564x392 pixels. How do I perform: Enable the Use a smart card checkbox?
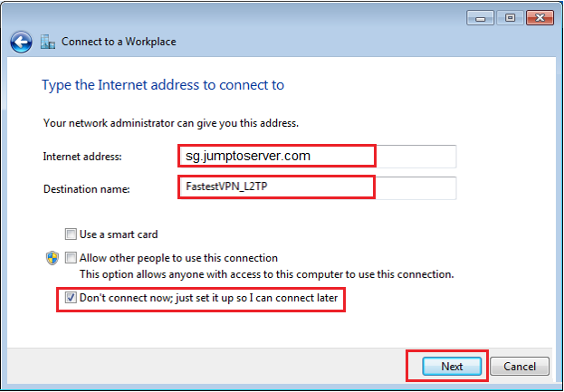tap(71, 234)
